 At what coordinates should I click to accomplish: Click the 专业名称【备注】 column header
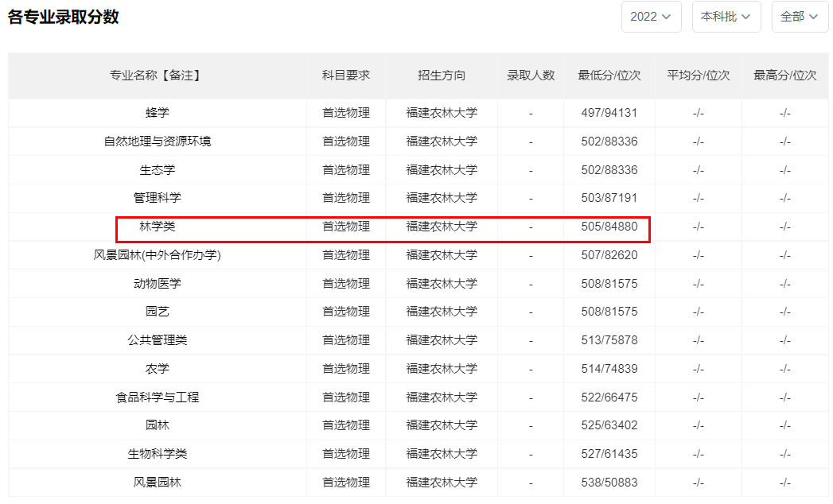point(157,76)
